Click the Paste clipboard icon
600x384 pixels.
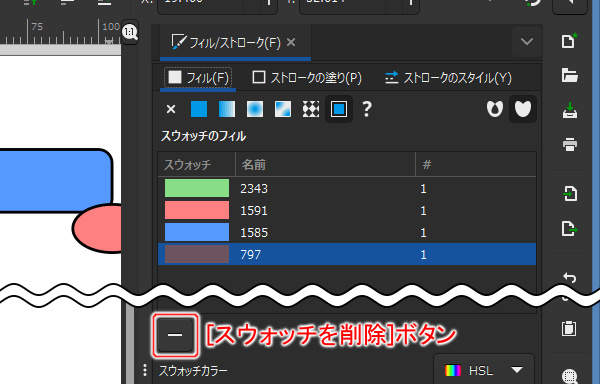coord(569,329)
